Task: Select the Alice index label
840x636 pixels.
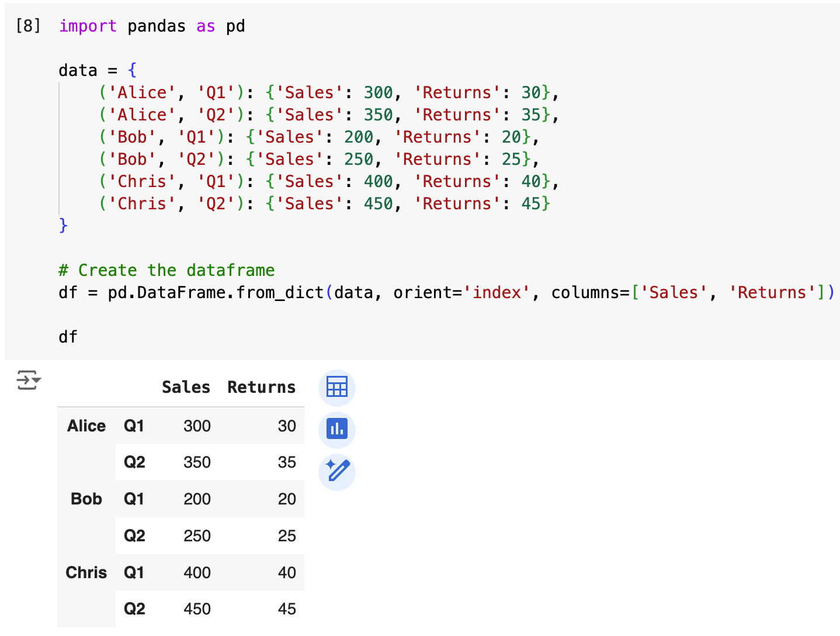Action: [86, 426]
